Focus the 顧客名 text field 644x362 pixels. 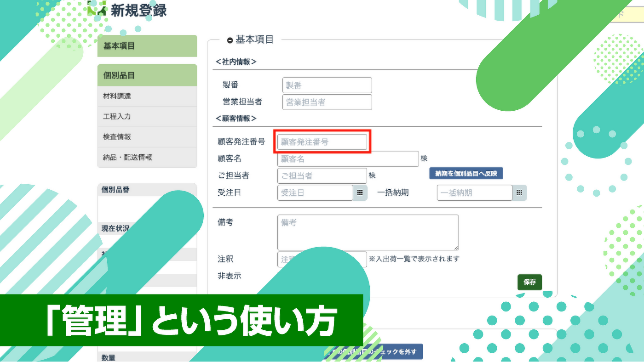(x=348, y=159)
